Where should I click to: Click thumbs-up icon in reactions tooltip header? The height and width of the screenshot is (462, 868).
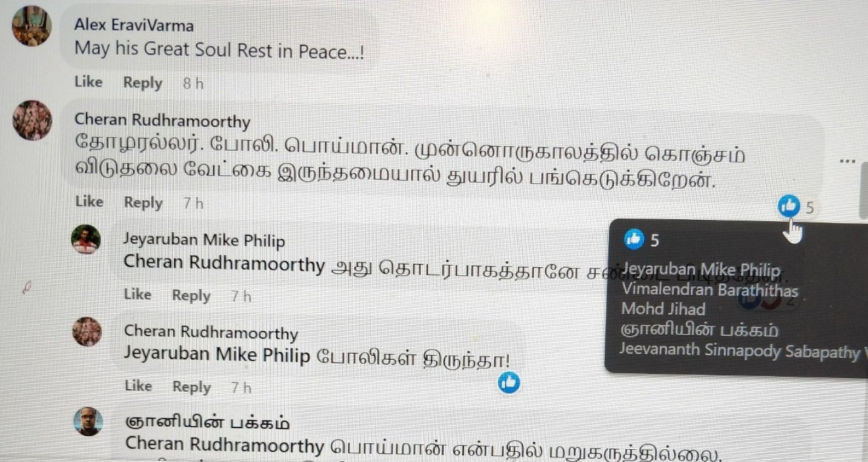[x=634, y=238]
